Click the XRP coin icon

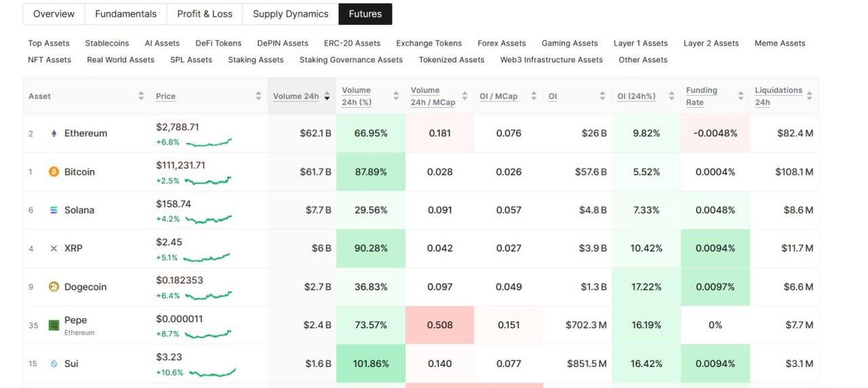coord(54,248)
